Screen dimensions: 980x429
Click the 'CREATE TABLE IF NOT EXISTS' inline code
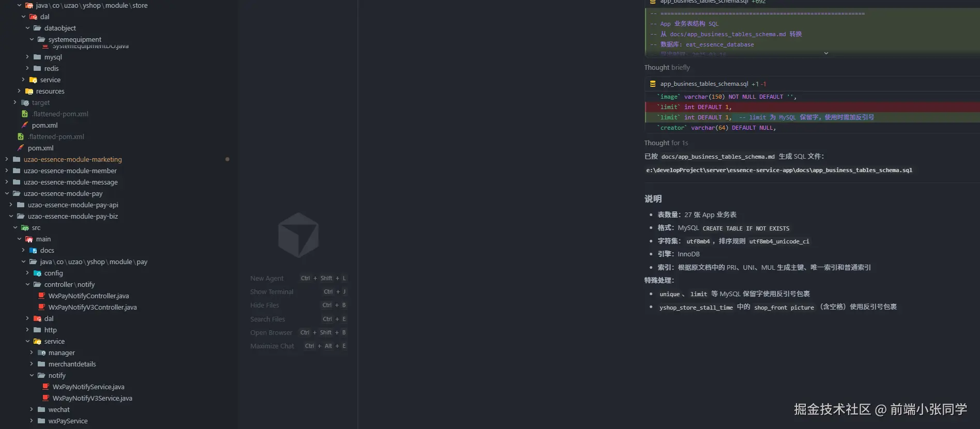click(746, 228)
